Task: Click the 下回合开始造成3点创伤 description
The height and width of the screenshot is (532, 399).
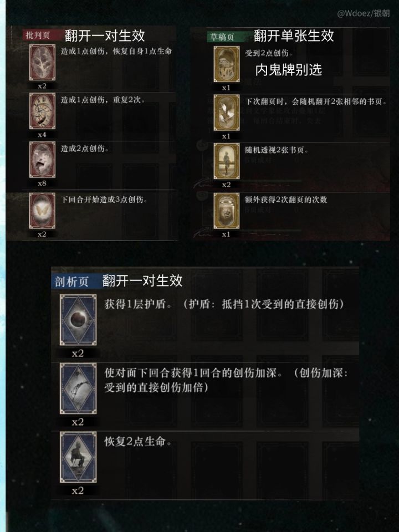Action: 104,199
